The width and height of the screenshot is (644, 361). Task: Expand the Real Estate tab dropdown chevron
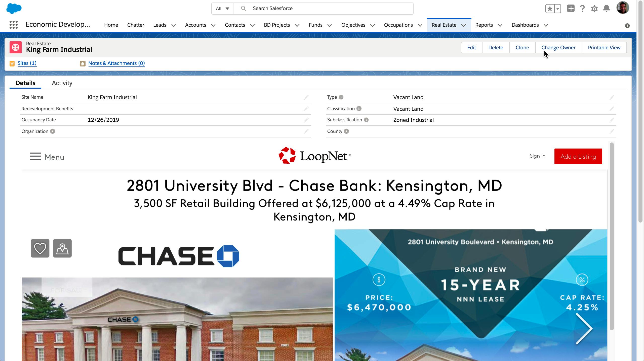[464, 25]
